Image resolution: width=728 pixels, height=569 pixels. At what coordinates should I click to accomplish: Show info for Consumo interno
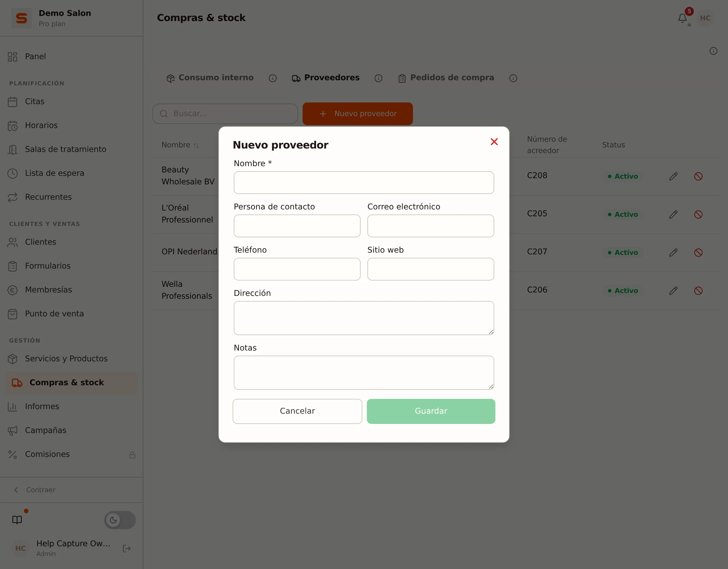click(273, 78)
